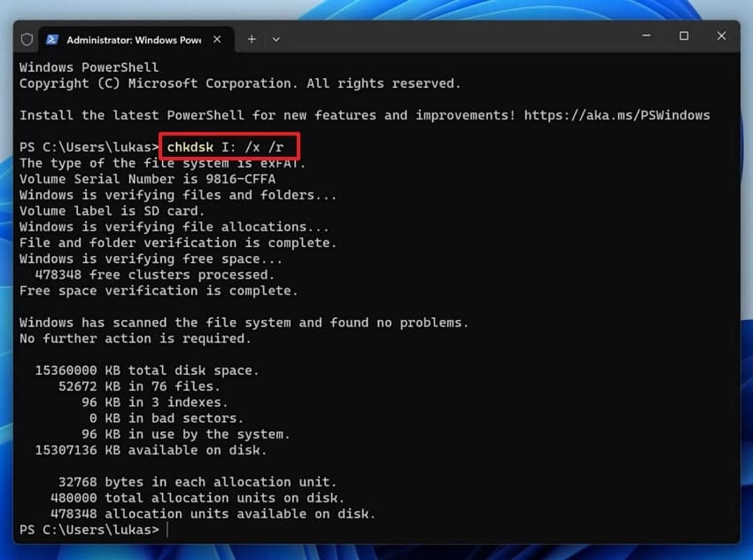The height and width of the screenshot is (560, 753).
Task: Click '15360000 KB total disk space.' line
Action: pos(147,370)
